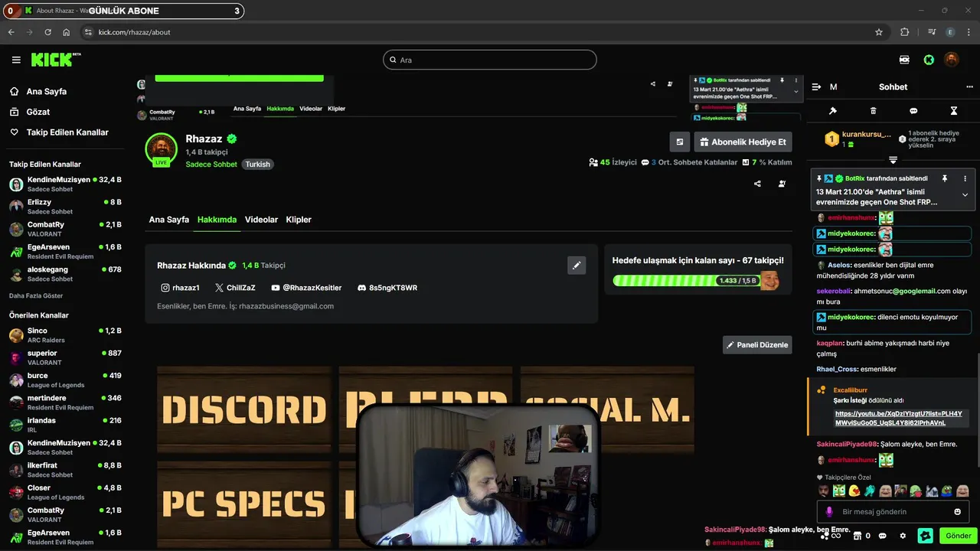Viewport: 980px width, 551px height.
Task: Open superior VALORANT channel
Action: coord(65,357)
